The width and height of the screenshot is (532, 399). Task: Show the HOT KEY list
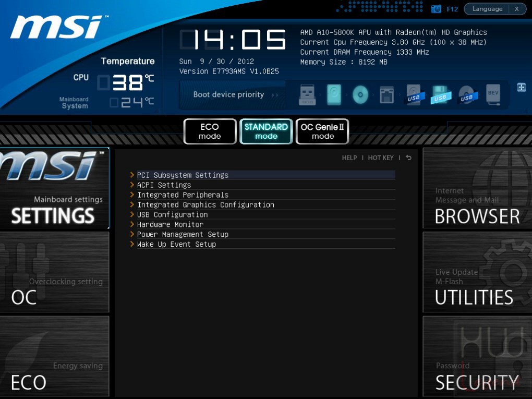[x=381, y=158]
